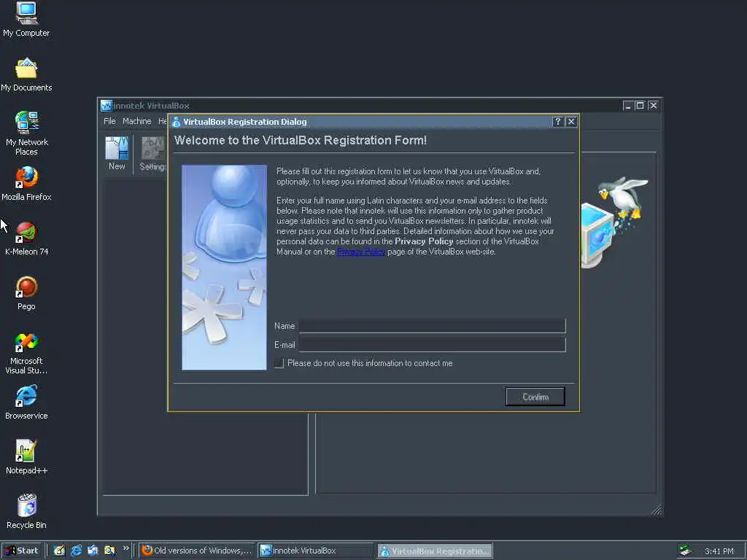This screenshot has height=560, width=747.
Task: Open the partially hidden Help menu
Action: [163, 122]
